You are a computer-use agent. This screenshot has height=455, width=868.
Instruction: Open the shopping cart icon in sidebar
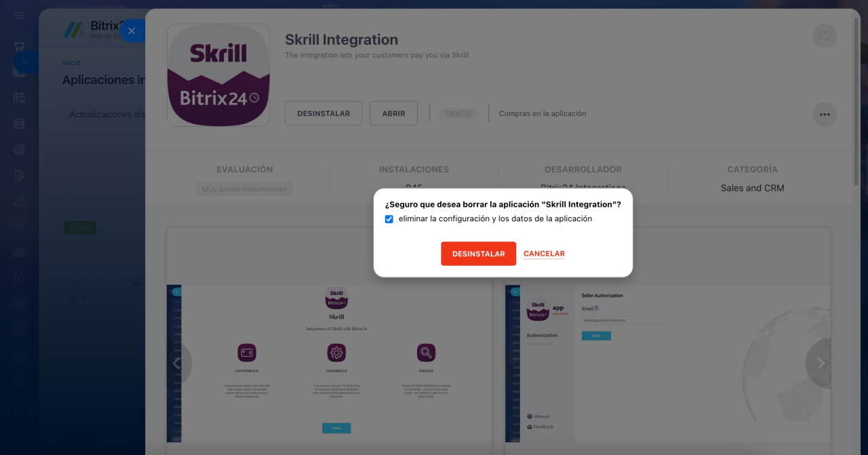(19, 46)
